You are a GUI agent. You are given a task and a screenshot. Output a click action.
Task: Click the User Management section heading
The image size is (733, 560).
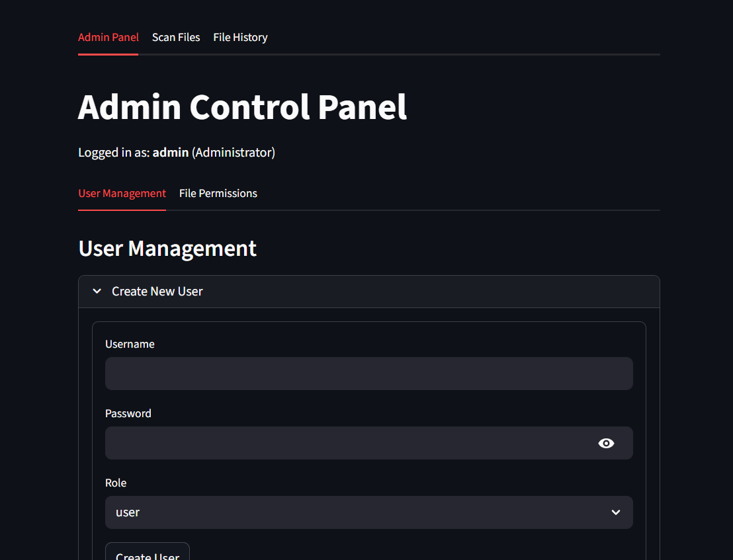167,249
